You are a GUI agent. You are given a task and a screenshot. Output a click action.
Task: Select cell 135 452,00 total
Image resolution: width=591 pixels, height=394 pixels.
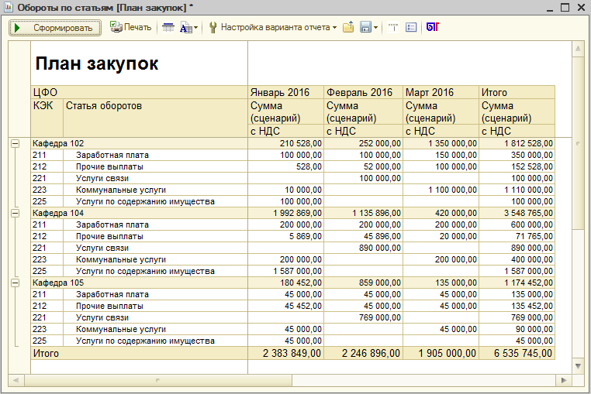pos(517,306)
